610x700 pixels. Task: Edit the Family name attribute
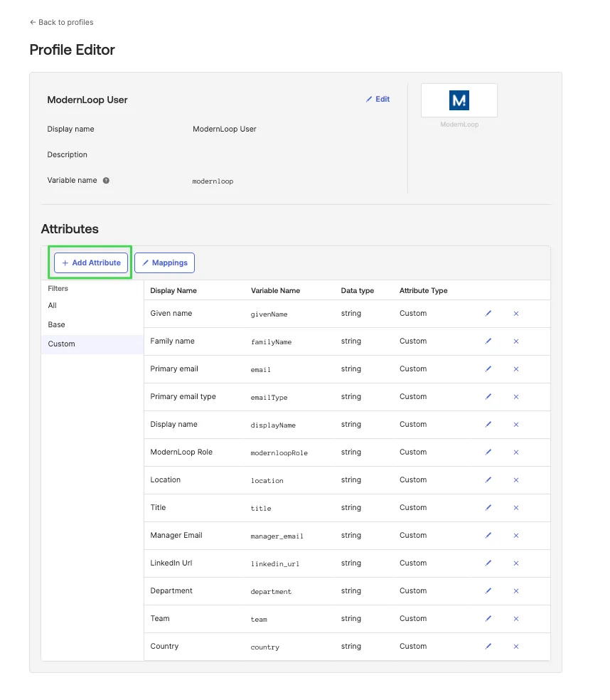point(488,341)
